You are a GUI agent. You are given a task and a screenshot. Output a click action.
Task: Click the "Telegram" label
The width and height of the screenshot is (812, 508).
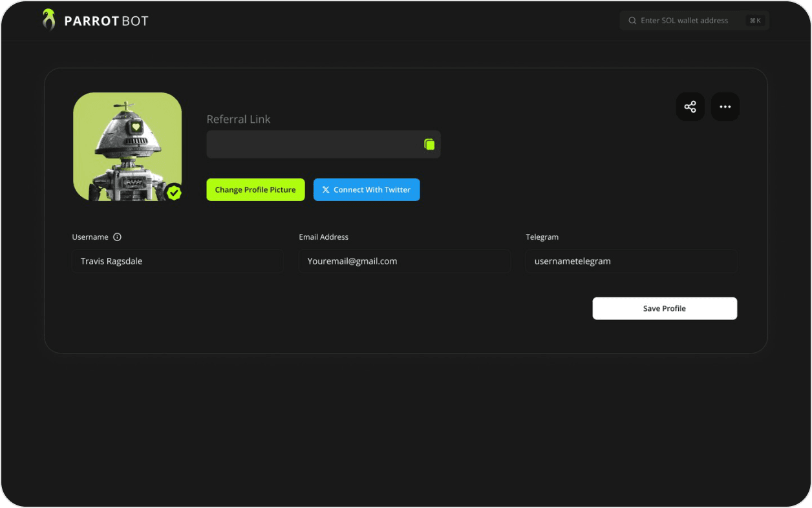point(542,237)
